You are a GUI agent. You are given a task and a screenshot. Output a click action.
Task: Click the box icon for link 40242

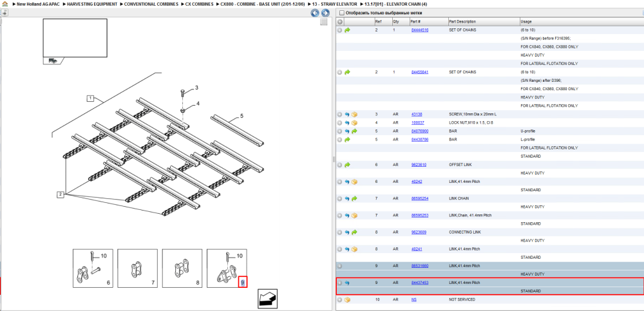[x=354, y=182]
